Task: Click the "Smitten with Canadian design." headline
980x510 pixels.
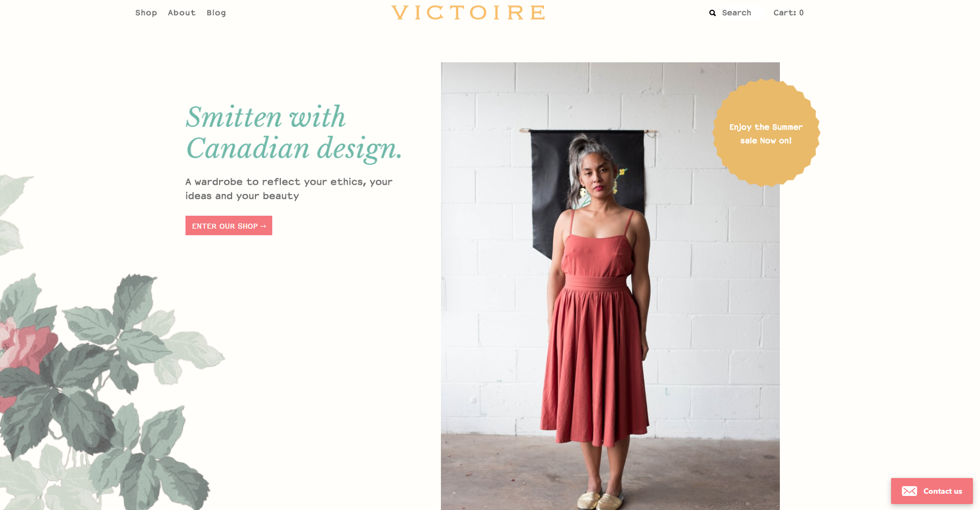Action: pos(293,133)
